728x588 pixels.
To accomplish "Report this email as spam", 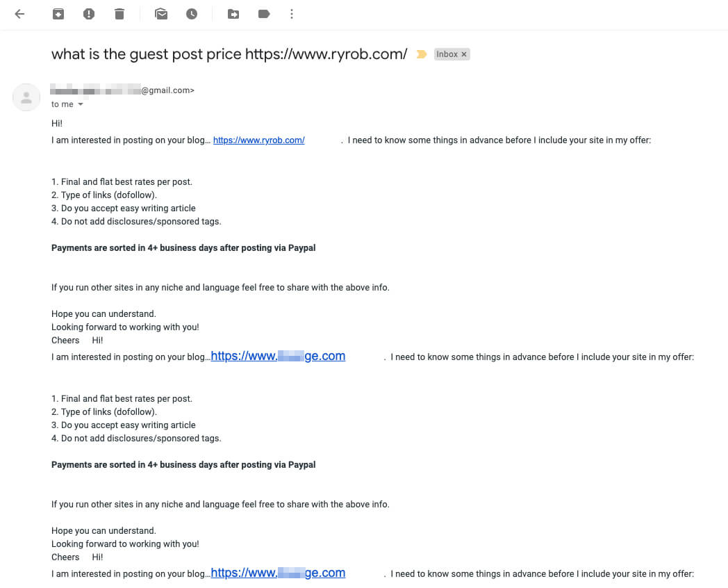I will point(88,14).
